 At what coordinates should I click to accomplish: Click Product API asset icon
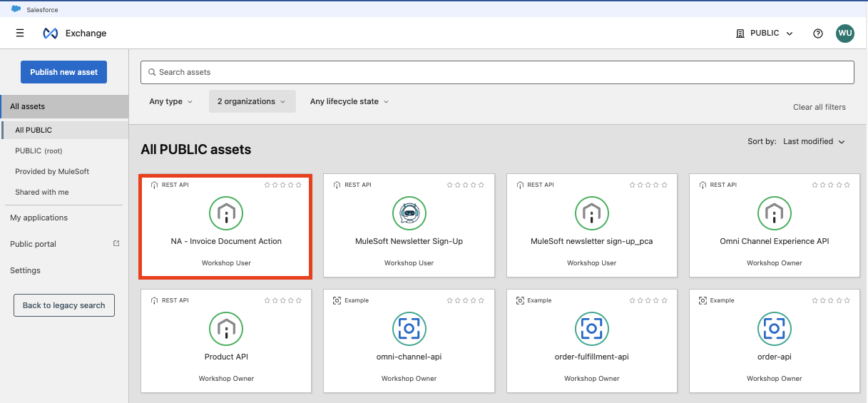pyautogui.click(x=226, y=328)
